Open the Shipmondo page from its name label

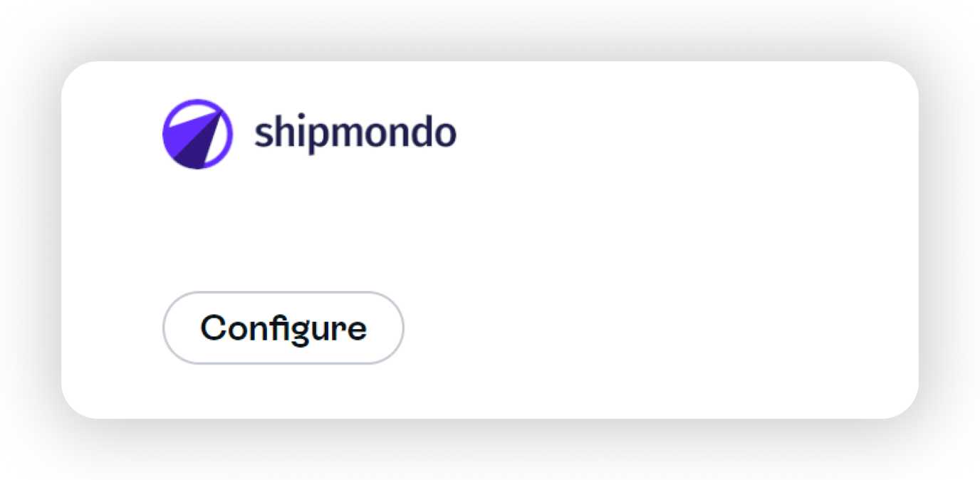point(356,132)
